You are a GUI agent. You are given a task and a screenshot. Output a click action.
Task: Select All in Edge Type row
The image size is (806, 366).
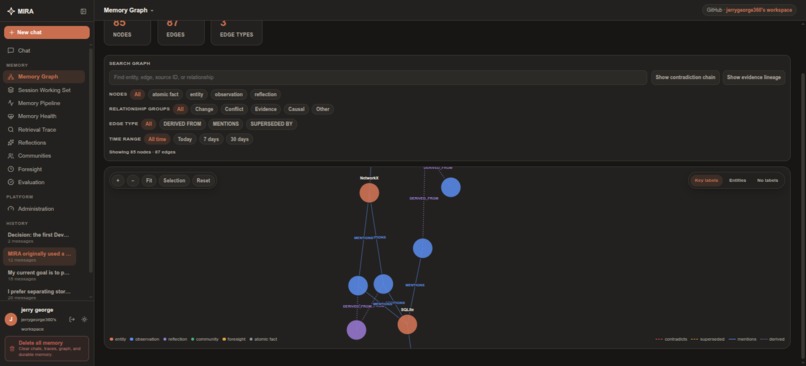149,124
